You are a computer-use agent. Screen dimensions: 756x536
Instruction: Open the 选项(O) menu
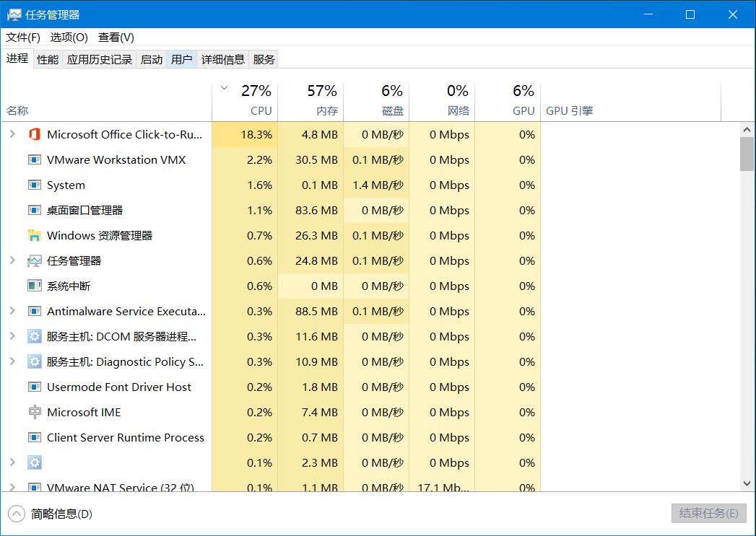coord(69,37)
